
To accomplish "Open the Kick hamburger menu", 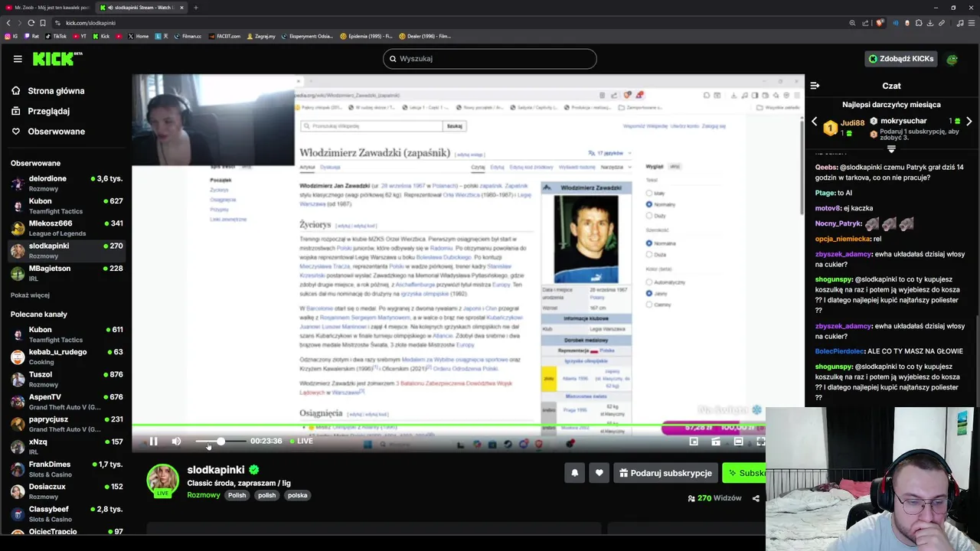I will [18, 59].
